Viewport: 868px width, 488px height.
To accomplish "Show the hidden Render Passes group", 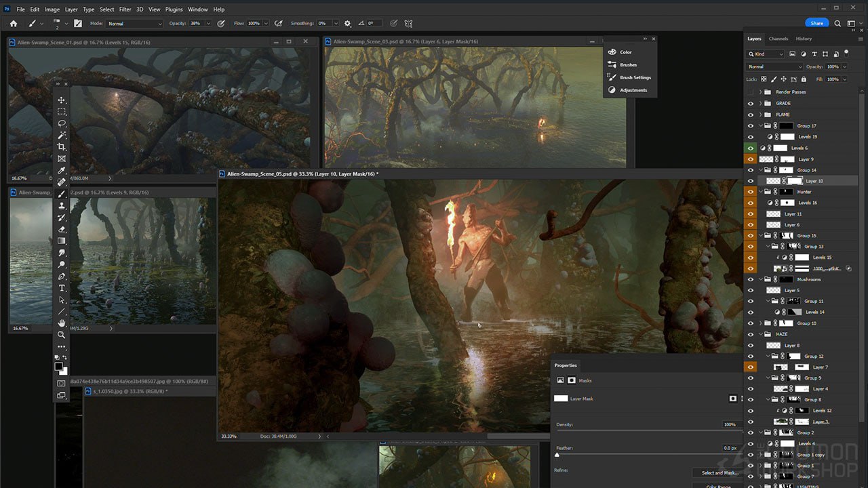I will (x=750, y=92).
